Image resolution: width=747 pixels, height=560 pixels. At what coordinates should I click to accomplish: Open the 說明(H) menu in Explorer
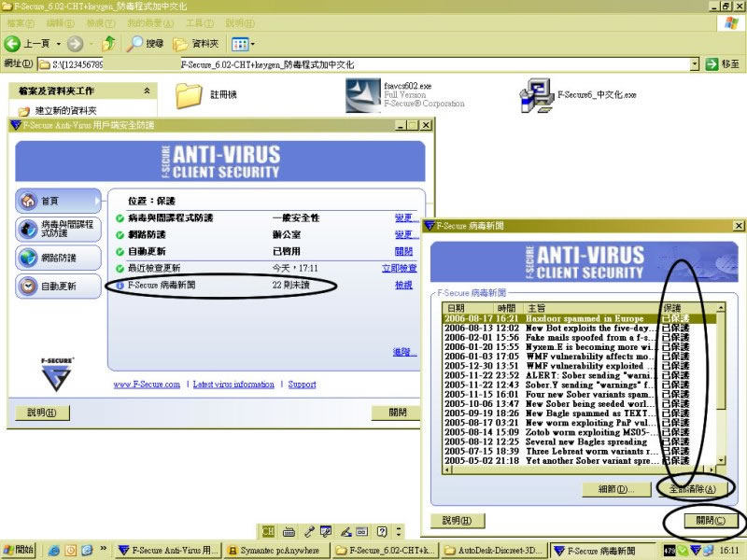click(x=240, y=22)
